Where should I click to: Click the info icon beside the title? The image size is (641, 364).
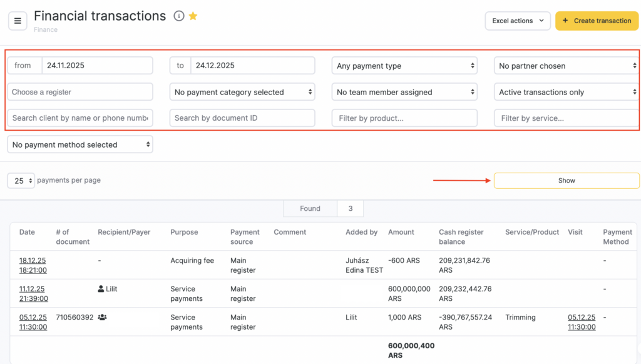tap(179, 16)
